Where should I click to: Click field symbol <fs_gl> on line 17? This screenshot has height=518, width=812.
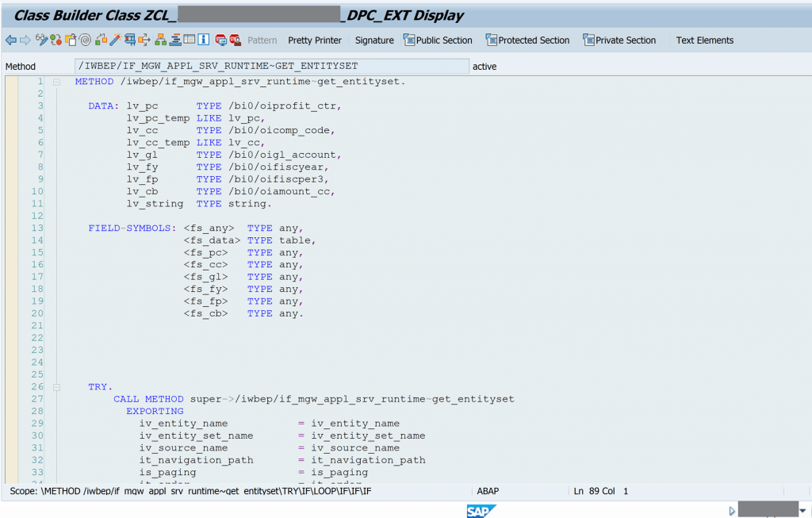click(205, 277)
